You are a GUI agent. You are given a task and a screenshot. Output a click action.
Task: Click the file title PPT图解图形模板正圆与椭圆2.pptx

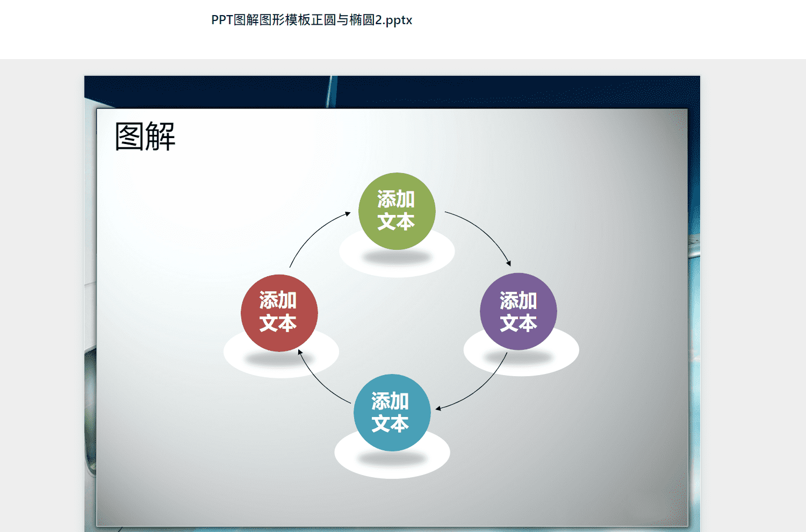(312, 20)
